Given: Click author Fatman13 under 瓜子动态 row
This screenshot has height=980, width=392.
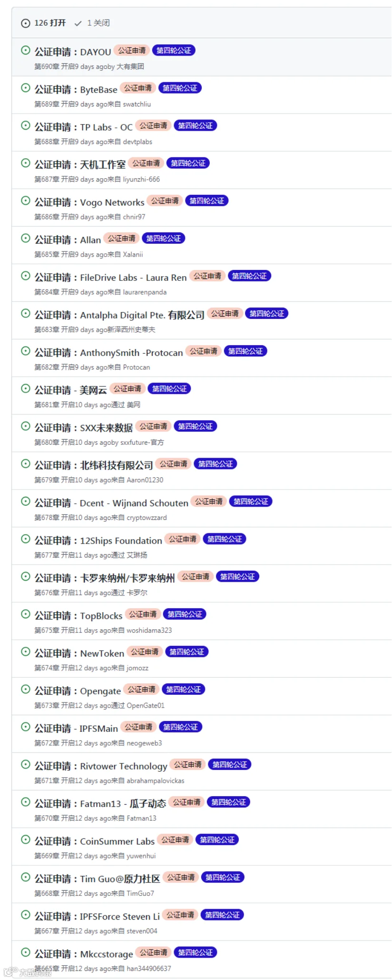Looking at the screenshot, I should [141, 818].
